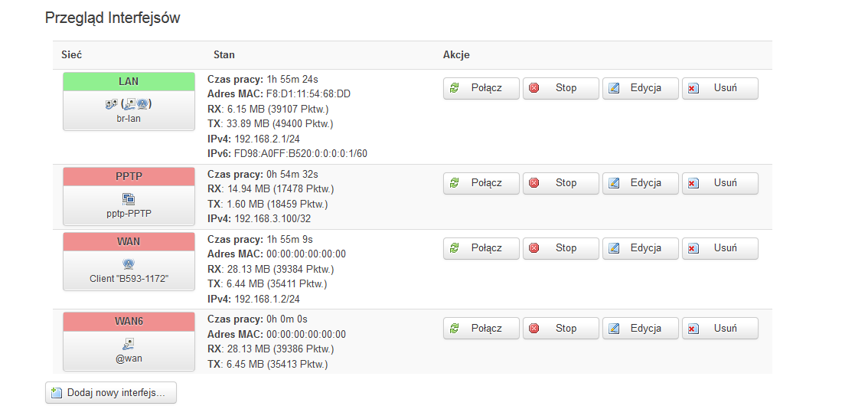Reconnect the LAN interface with Połącz
868x406 pixels.
tap(481, 88)
